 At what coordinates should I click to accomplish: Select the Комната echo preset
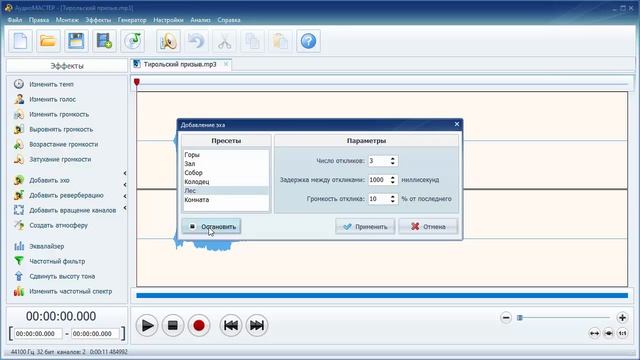tap(226, 200)
